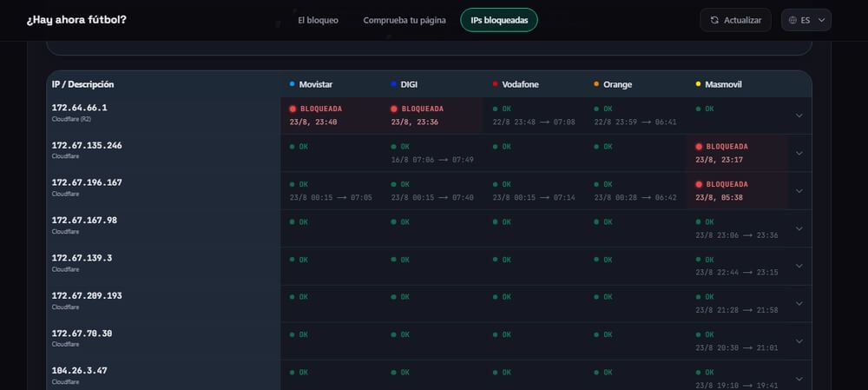Switch to Comprueba tu página tab

(404, 20)
